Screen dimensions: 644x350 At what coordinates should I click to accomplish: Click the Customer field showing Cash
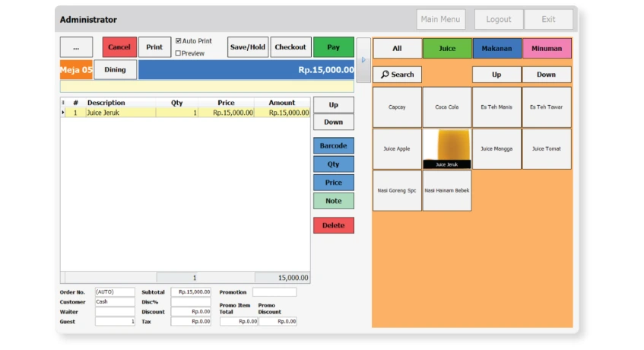pyautogui.click(x=115, y=302)
